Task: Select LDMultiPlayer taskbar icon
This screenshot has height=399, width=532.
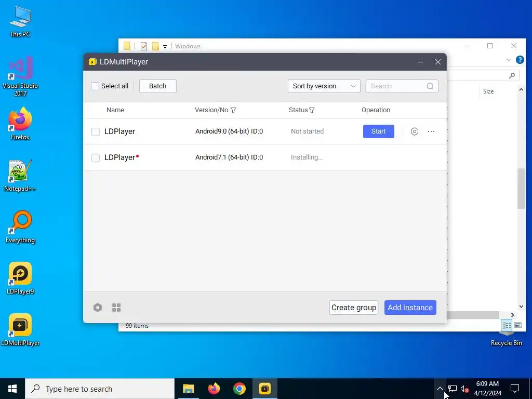Action: (264, 389)
